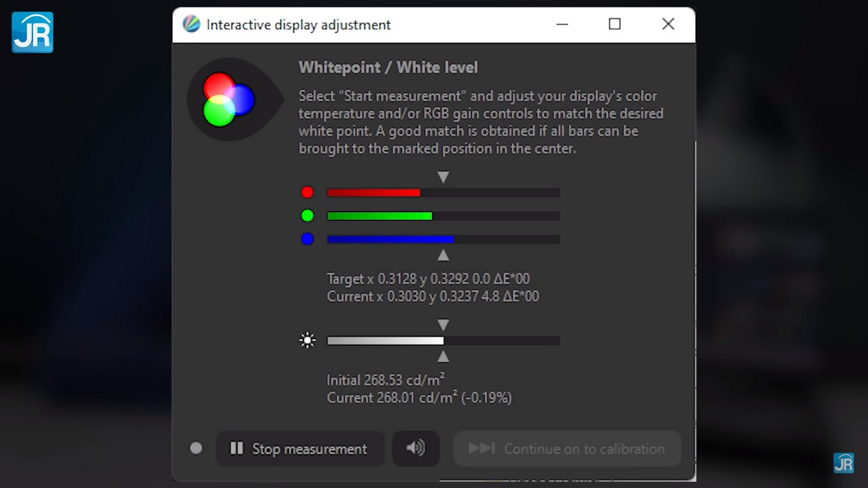Click the gray status dot beside Stop measurement
The height and width of the screenshot is (488, 868).
coord(196,448)
